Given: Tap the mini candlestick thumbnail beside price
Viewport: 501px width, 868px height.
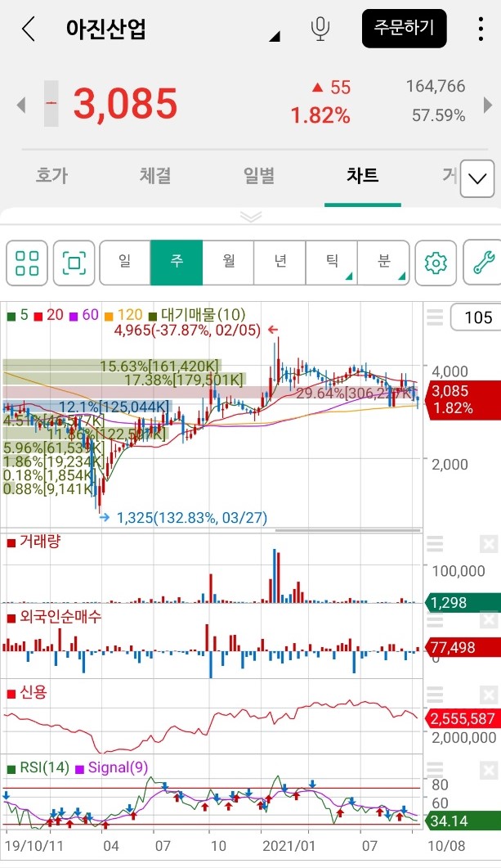Looking at the screenshot, I should (51, 104).
